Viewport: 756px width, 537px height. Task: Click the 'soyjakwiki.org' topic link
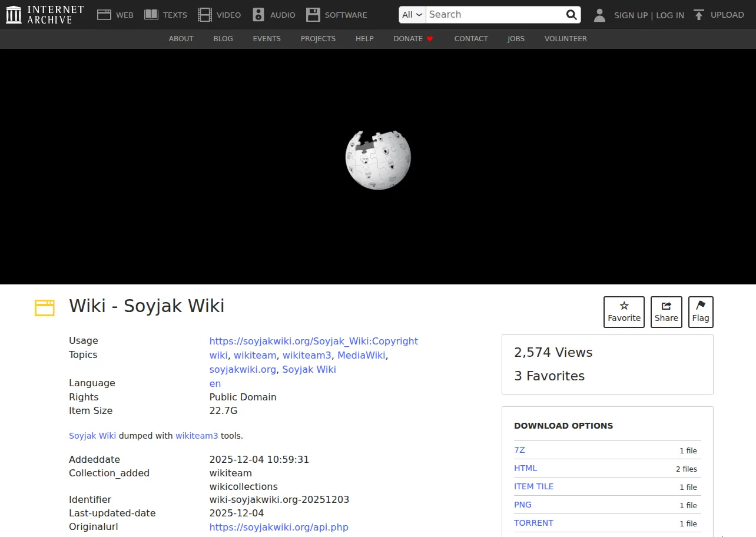coord(243,370)
